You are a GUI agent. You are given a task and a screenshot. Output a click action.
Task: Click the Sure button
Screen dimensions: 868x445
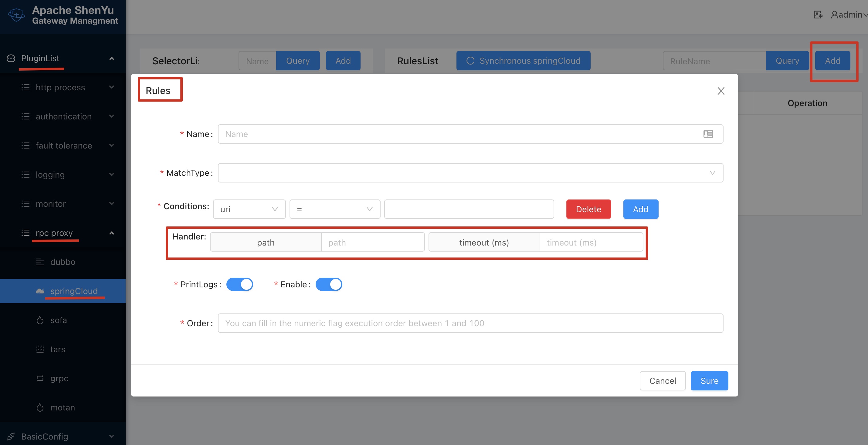pos(709,381)
